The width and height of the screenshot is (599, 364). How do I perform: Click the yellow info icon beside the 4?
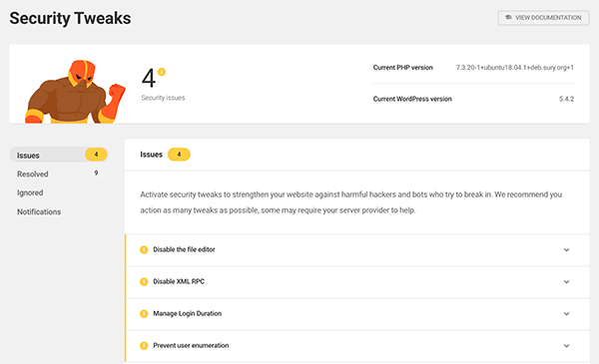pos(162,72)
